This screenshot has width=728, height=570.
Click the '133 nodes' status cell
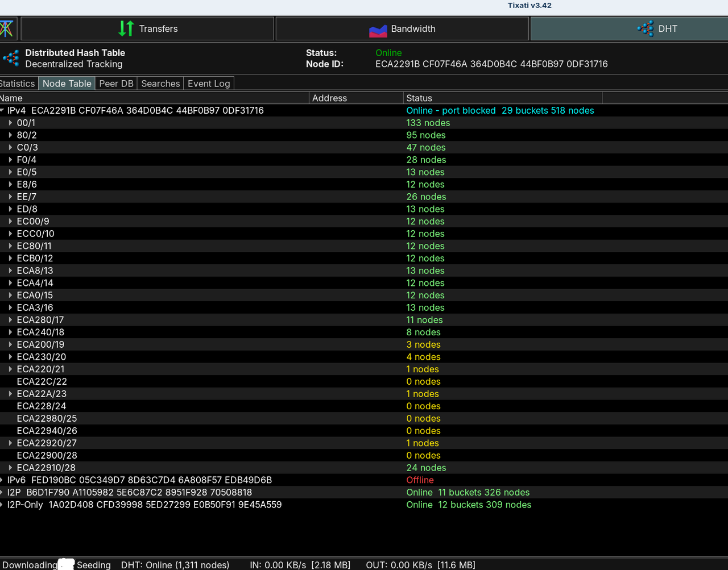click(x=428, y=123)
